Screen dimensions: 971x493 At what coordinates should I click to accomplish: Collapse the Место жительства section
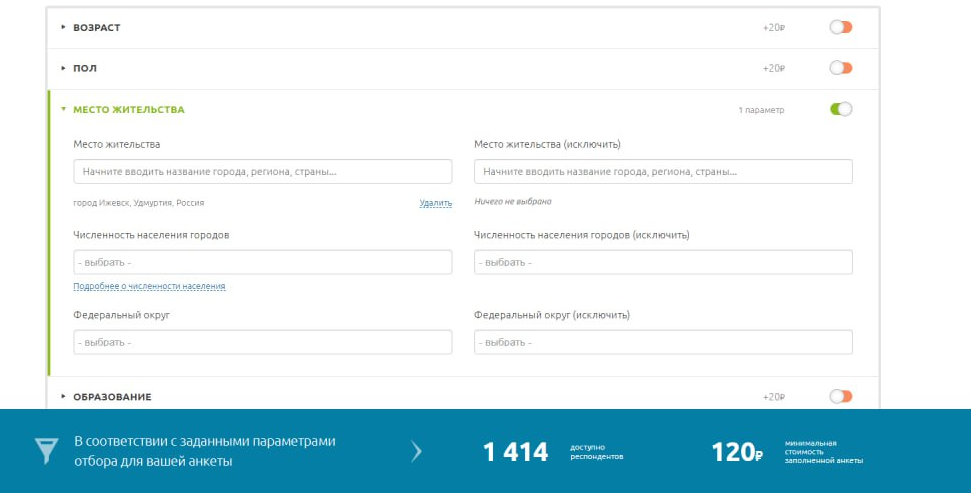[128, 110]
